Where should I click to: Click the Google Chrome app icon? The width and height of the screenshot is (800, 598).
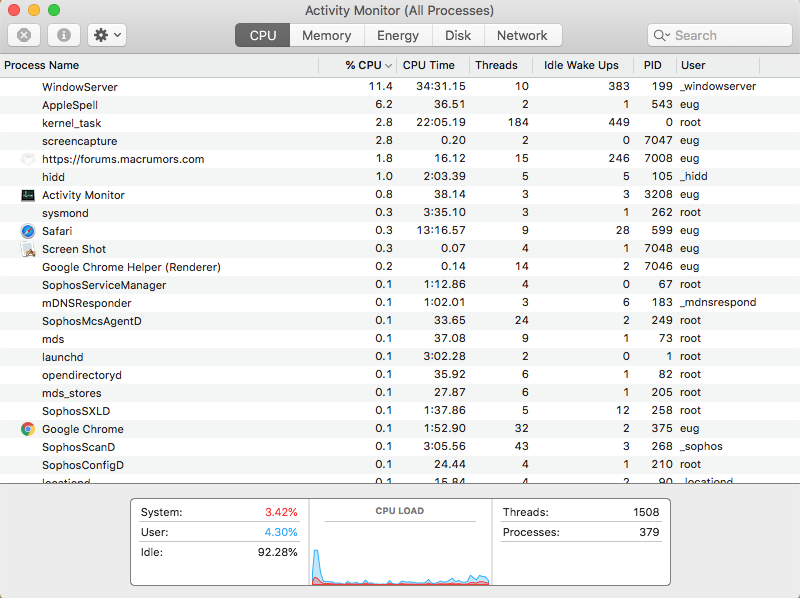point(28,429)
